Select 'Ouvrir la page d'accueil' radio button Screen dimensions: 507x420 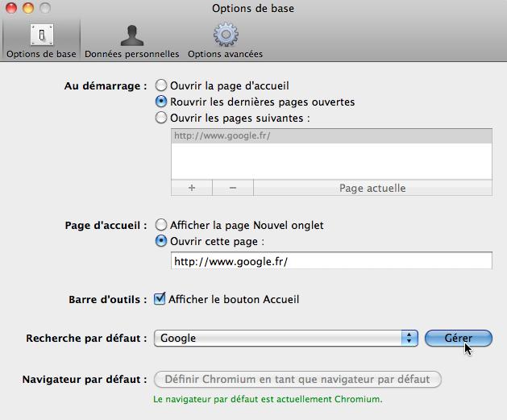[x=161, y=85]
